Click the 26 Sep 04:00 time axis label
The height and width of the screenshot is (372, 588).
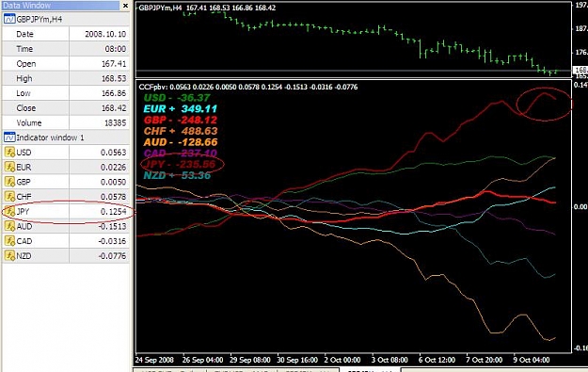pyautogui.click(x=202, y=360)
